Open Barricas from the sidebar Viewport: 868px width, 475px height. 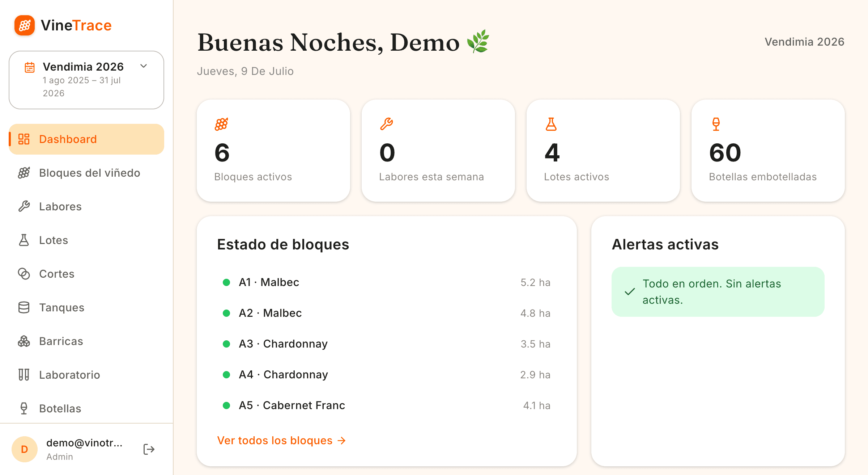click(x=86, y=341)
